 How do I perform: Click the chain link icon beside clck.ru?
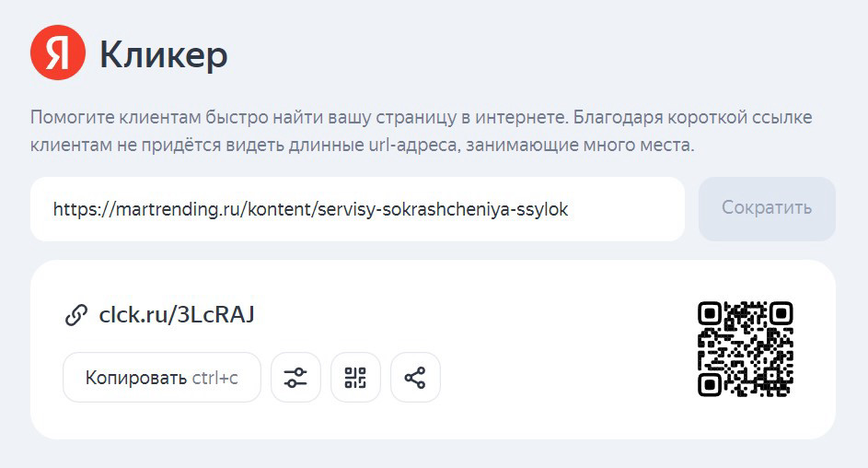click(75, 315)
